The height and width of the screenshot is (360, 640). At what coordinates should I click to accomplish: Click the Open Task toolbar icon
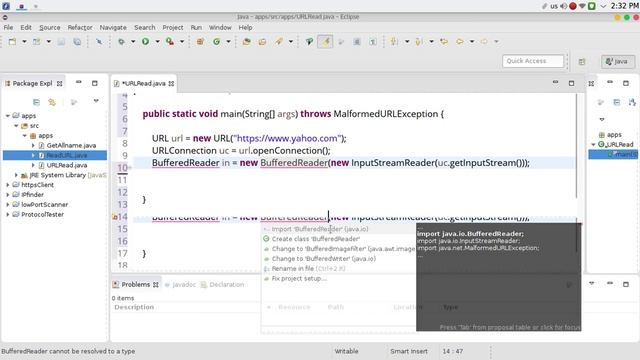click(262, 42)
